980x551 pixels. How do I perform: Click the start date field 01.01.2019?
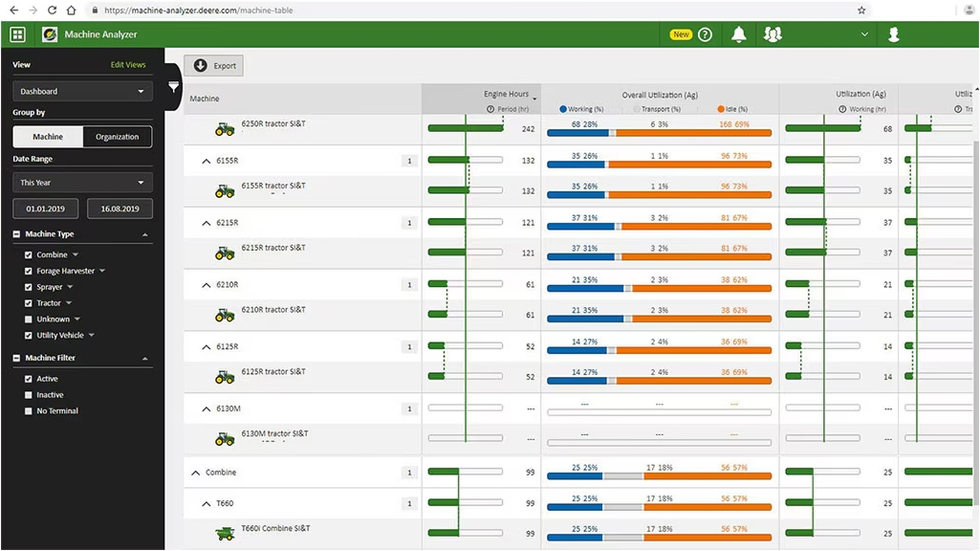[x=44, y=209]
